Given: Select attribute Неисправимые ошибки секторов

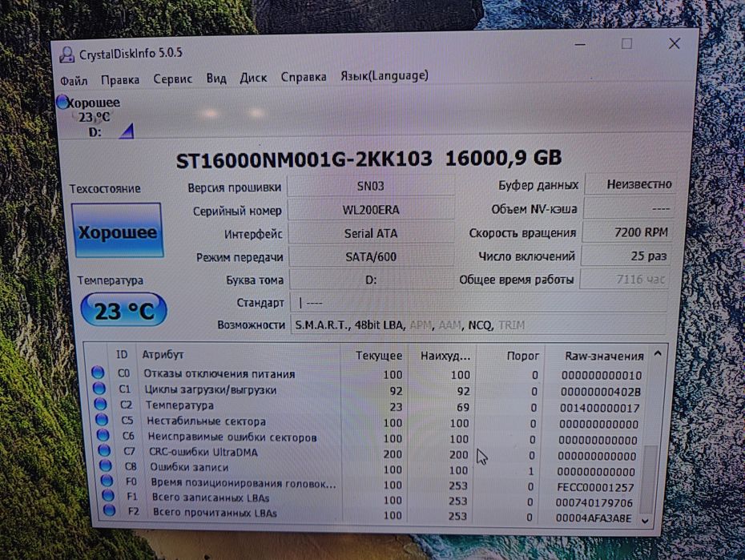Looking at the screenshot, I should [x=232, y=437].
